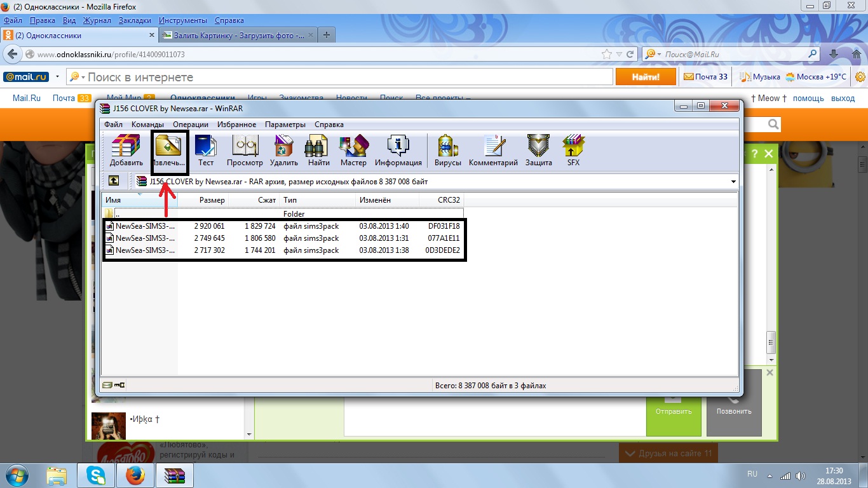Click the orange Найти! search button

646,77
